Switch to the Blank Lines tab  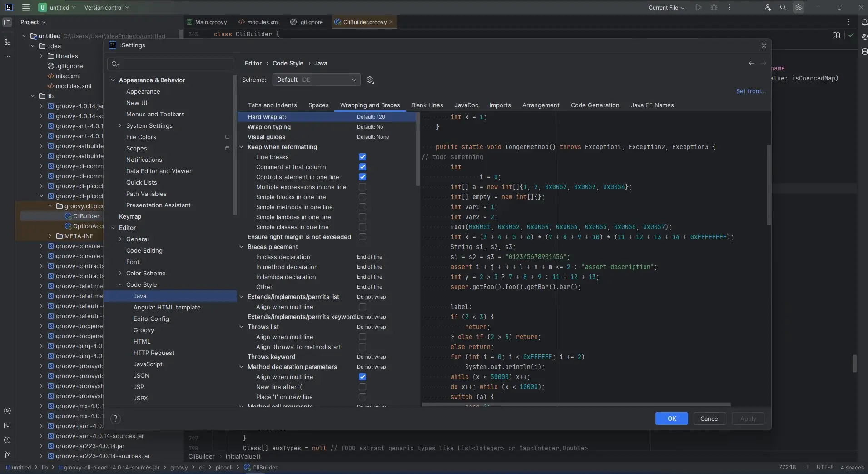coord(427,105)
